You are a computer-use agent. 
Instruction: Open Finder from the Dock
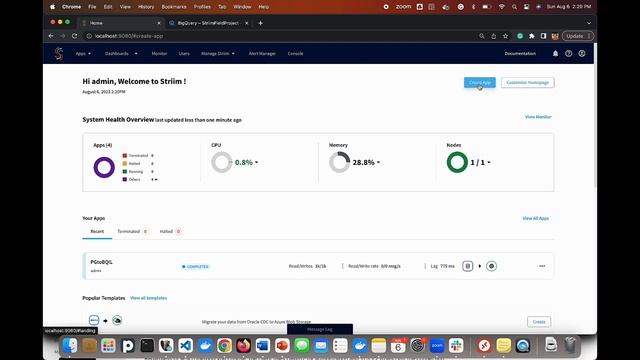coord(70,346)
